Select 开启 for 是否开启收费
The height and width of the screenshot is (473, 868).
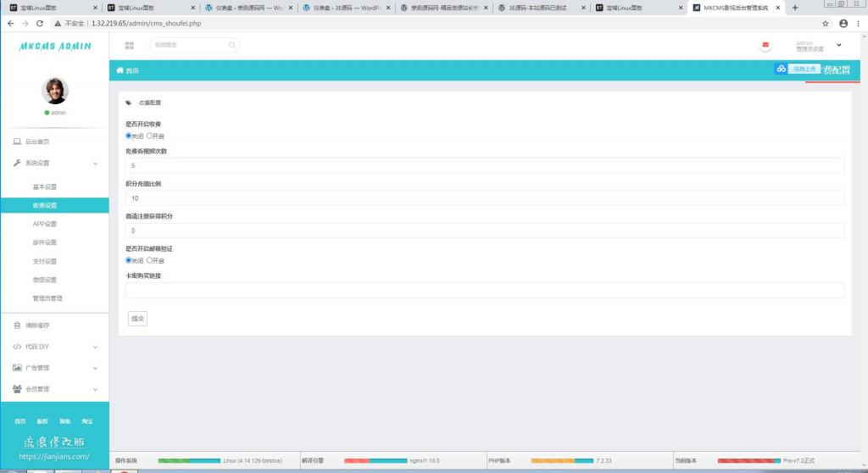pyautogui.click(x=150, y=136)
